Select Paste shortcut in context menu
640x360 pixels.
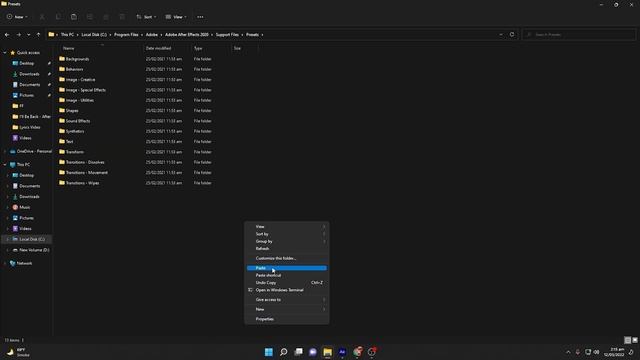click(x=287, y=276)
